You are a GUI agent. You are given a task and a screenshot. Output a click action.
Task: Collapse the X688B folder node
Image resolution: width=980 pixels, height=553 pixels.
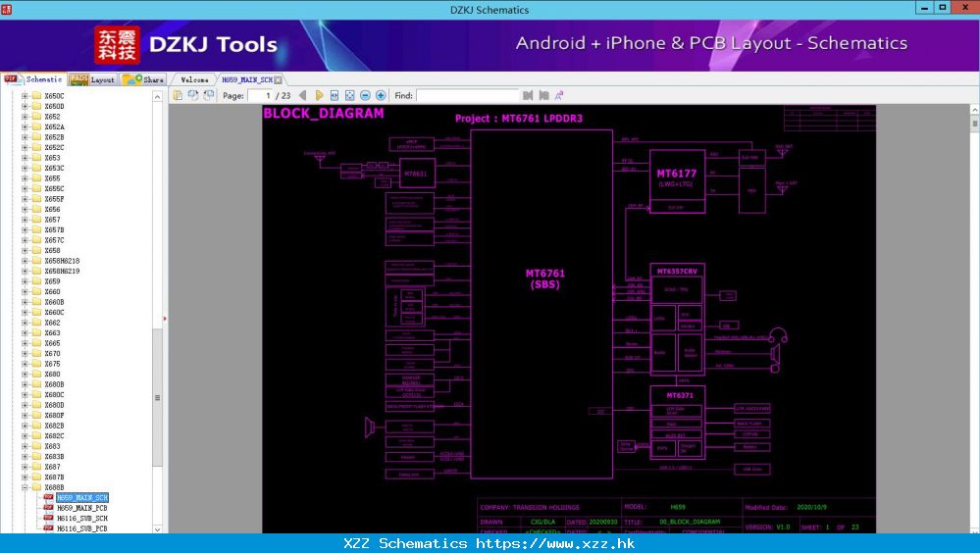click(25, 487)
